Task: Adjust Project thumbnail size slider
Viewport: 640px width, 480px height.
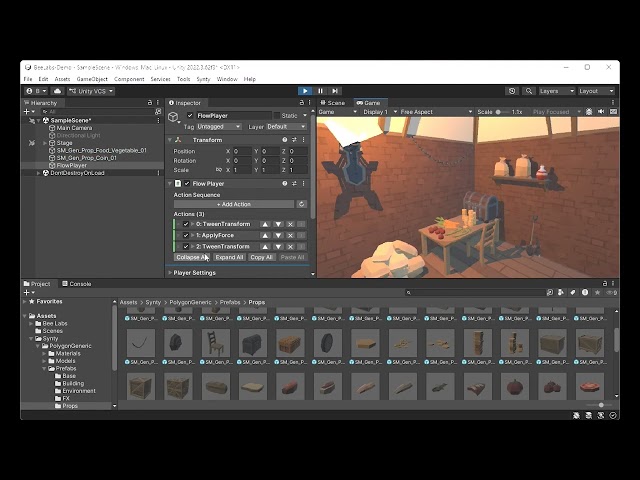Action: [x=599, y=405]
